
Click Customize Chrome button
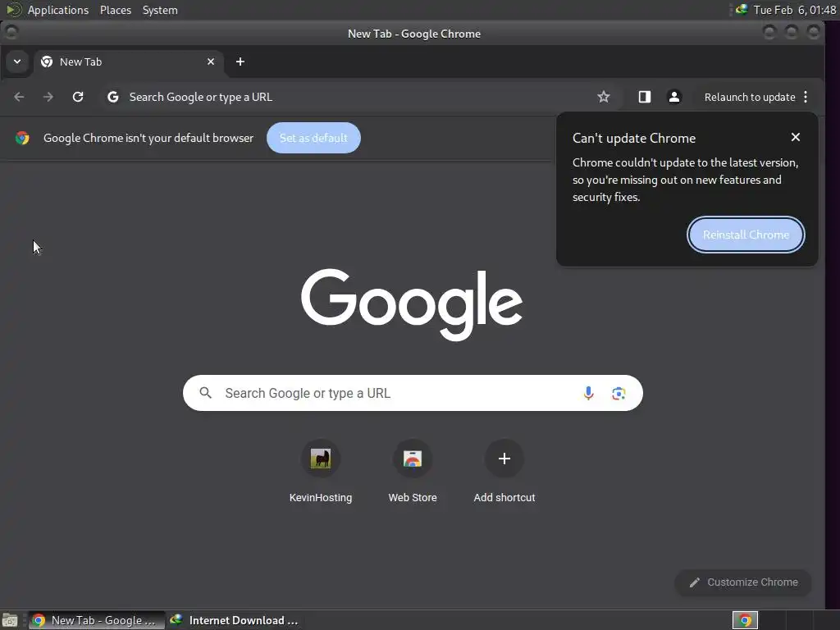pos(743,582)
